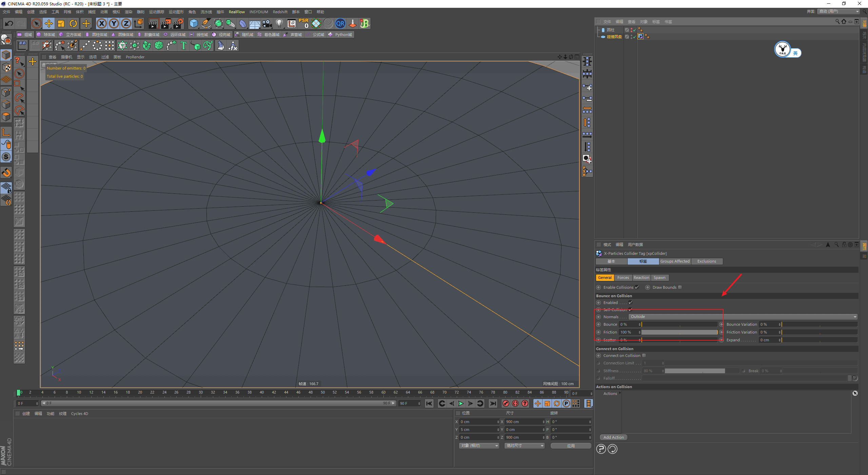868x475 pixels.
Task: Add a Camera object icon
Action: [x=267, y=23]
